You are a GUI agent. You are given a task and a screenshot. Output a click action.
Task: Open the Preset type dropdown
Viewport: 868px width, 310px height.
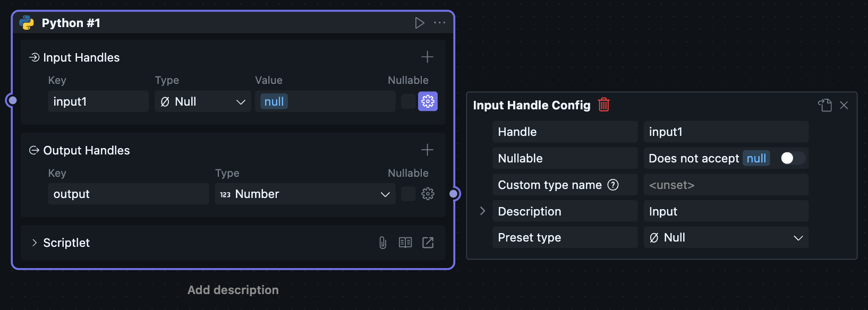[726, 237]
